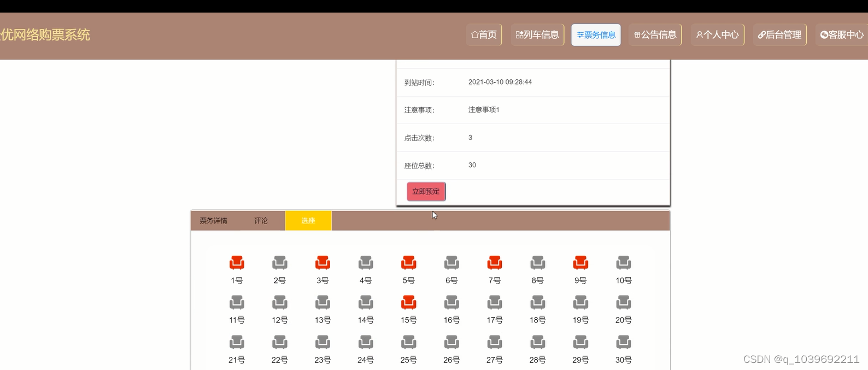Select gray seat icon 10号
868x370 pixels.
[x=624, y=263]
